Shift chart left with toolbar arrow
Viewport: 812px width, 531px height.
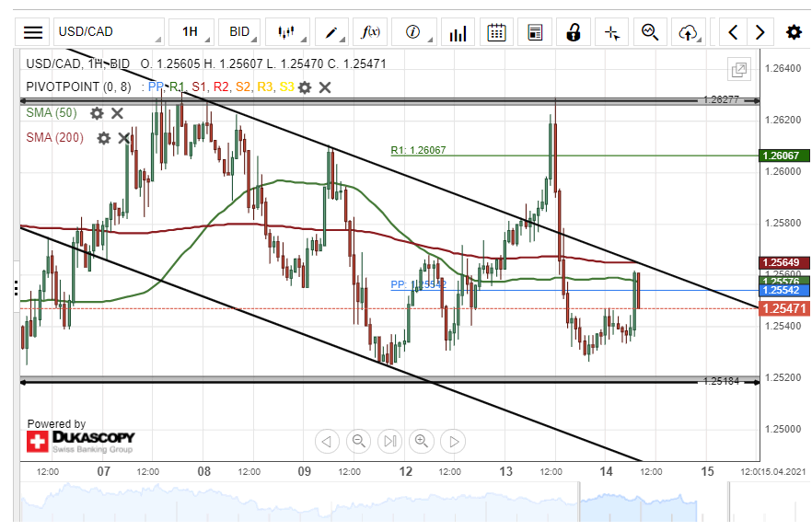(733, 32)
